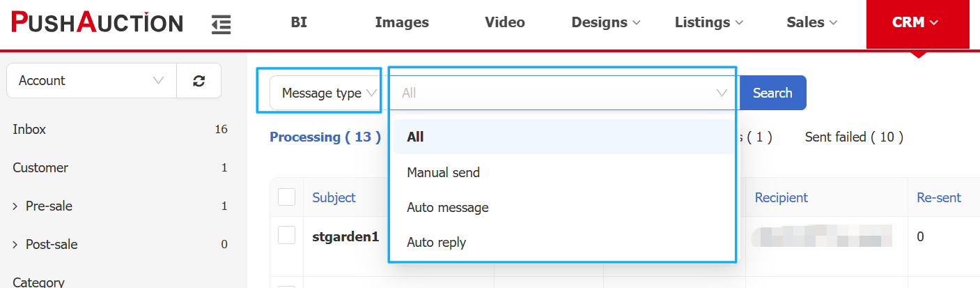The width and height of the screenshot is (980, 288).
Task: Check the stgarden1 message checkbox
Action: (x=286, y=236)
